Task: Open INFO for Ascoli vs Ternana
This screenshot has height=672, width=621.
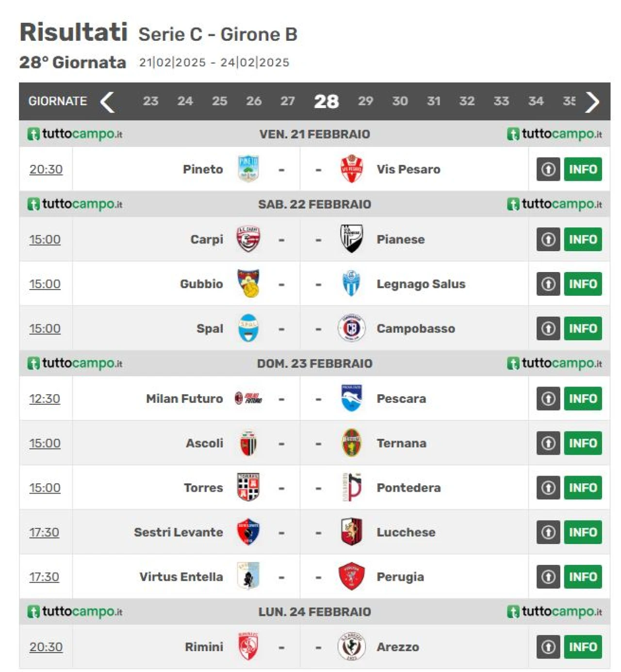Action: [583, 443]
